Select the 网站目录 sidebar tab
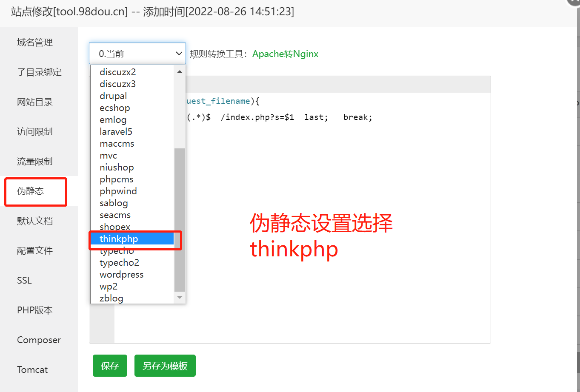The width and height of the screenshot is (580, 392). point(35,102)
